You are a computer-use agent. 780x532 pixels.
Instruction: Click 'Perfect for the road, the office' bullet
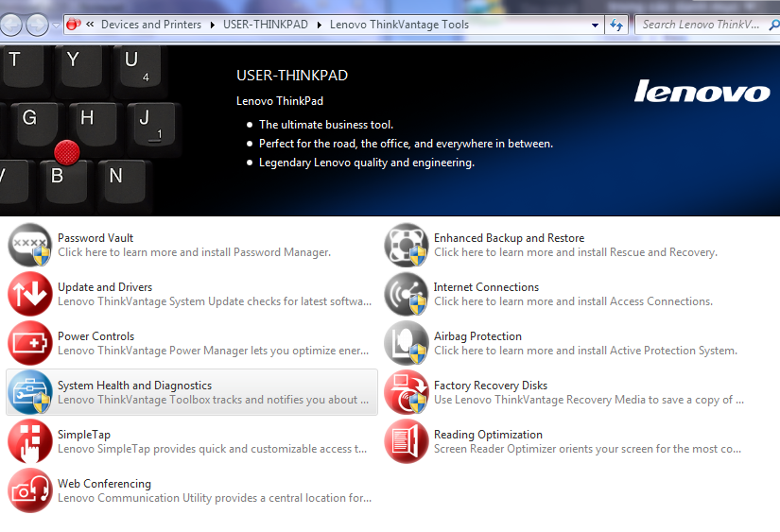pos(406,144)
